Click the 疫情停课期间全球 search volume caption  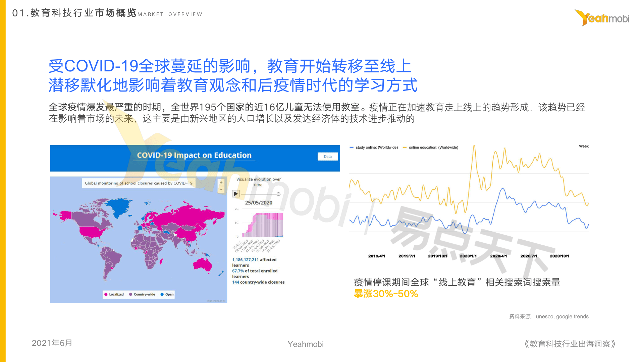(x=457, y=282)
